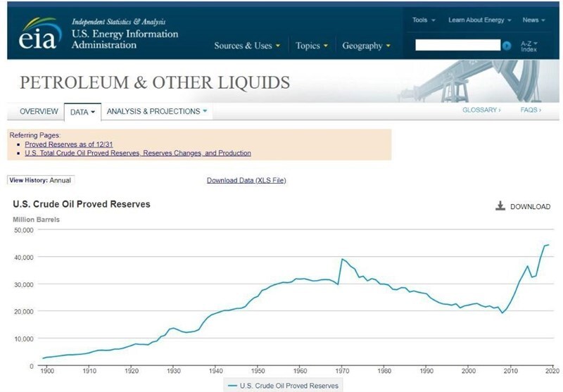Image resolution: width=563 pixels, height=392 pixels.
Task: Open the Tools menu
Action: pyautogui.click(x=424, y=20)
